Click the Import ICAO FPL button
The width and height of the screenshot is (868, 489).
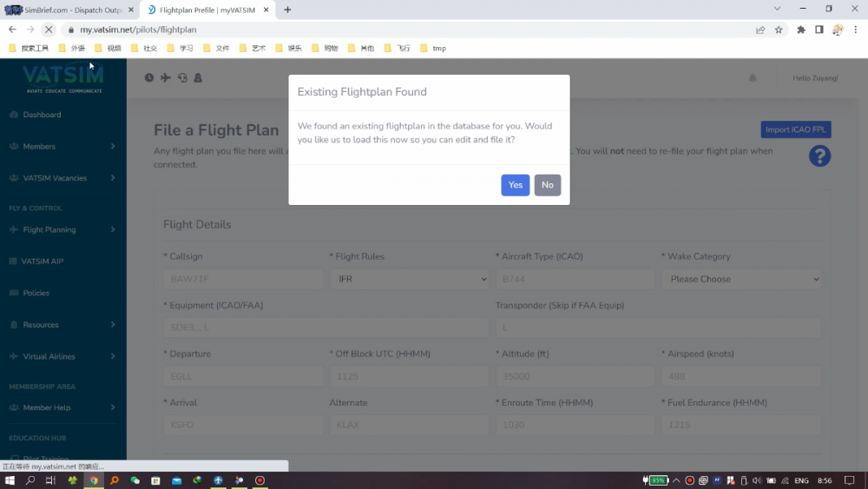(795, 130)
